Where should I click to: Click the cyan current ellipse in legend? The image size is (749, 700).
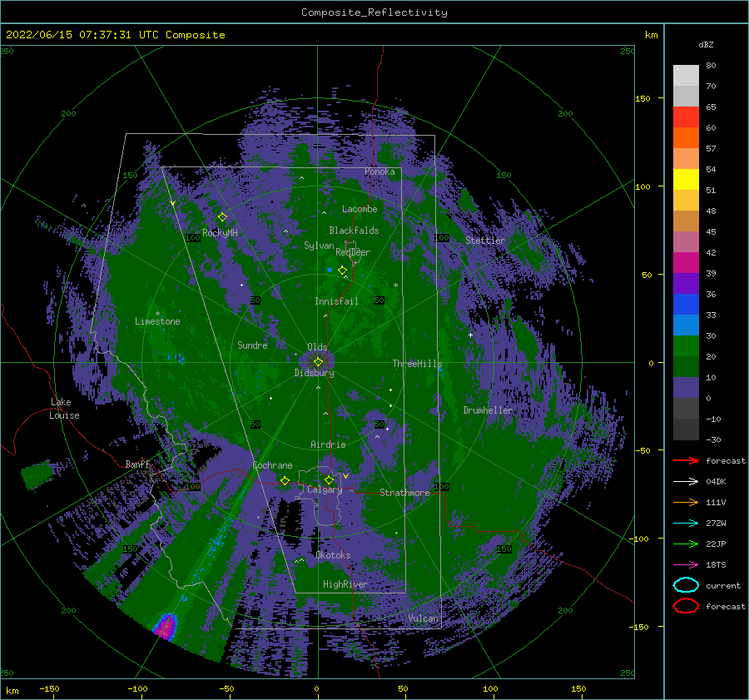686,585
